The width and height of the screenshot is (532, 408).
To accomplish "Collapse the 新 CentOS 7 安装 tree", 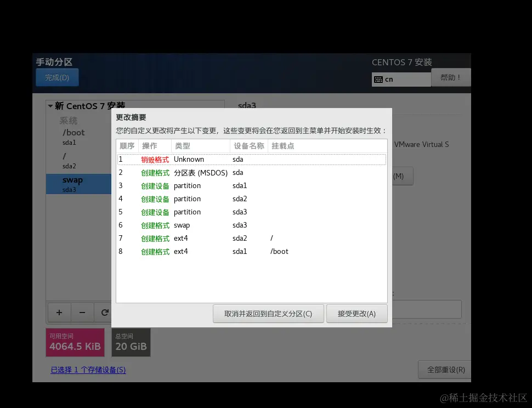I will click(50, 106).
